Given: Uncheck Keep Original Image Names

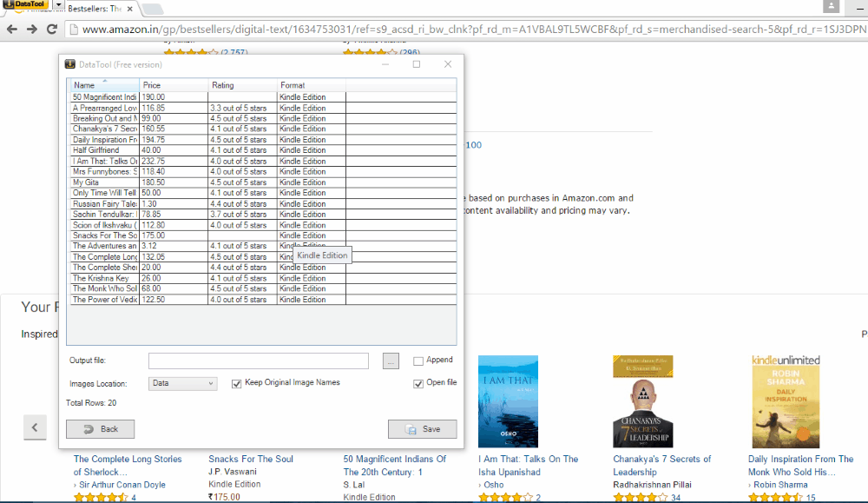Looking at the screenshot, I should (236, 383).
